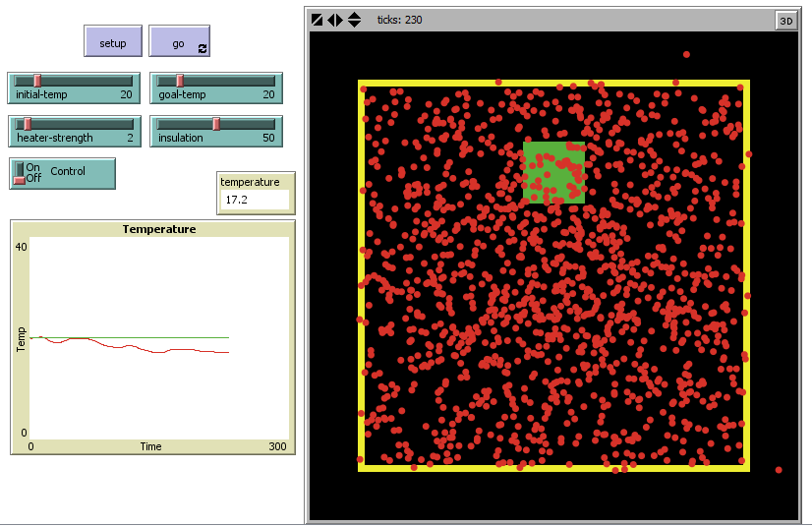
Task: Select the temperature monitor value 17.2
Action: click(235, 200)
